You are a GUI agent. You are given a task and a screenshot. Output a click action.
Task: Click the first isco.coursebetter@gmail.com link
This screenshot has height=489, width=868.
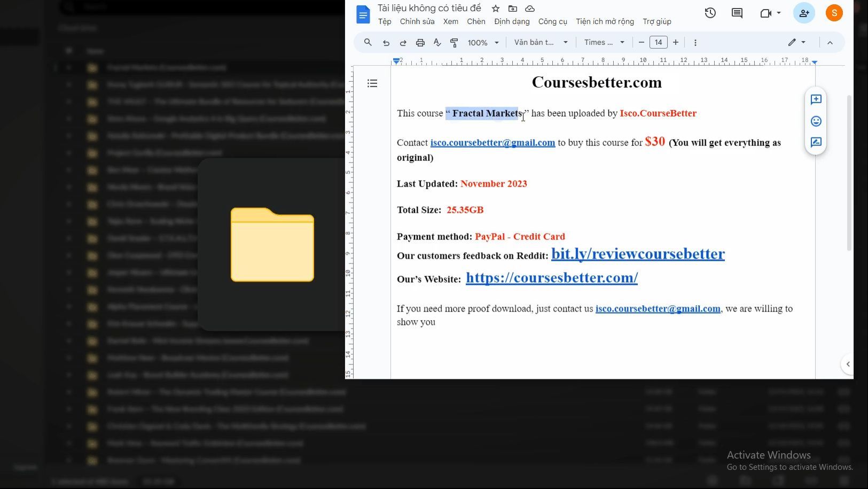[x=492, y=143]
